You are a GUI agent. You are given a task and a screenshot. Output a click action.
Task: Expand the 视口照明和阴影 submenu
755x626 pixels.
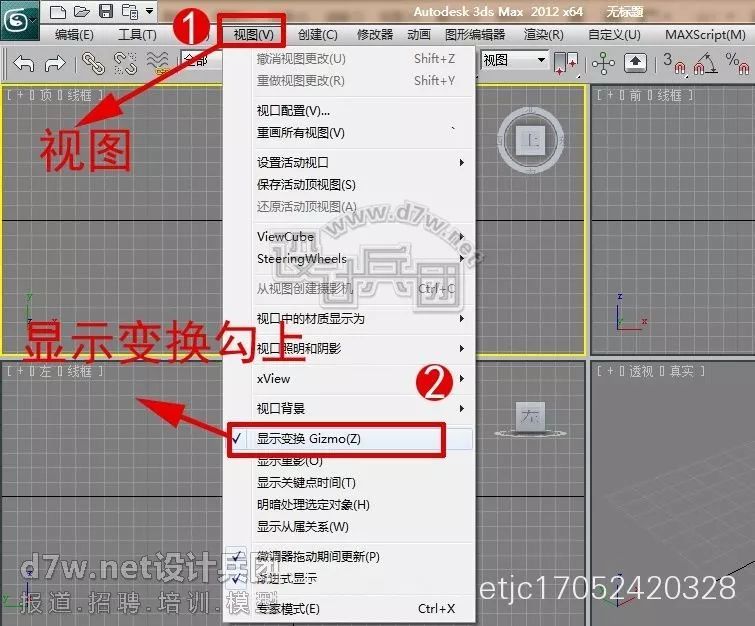tap(349, 348)
